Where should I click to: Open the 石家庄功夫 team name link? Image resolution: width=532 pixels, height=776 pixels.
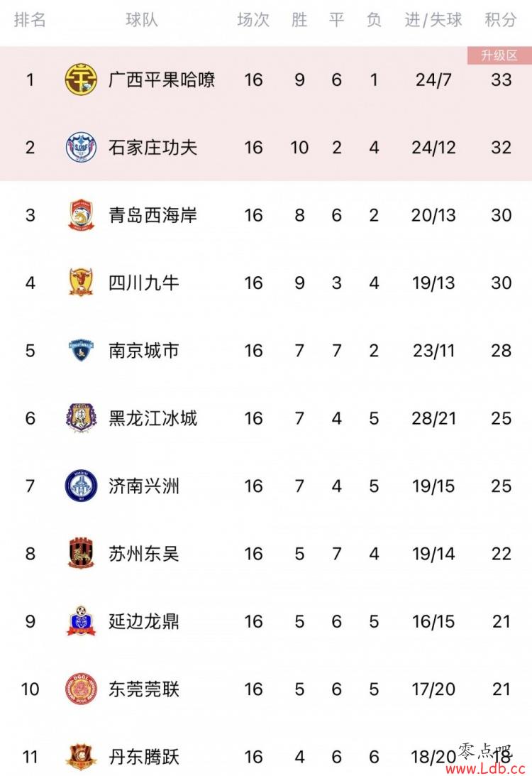pyautogui.click(x=153, y=147)
